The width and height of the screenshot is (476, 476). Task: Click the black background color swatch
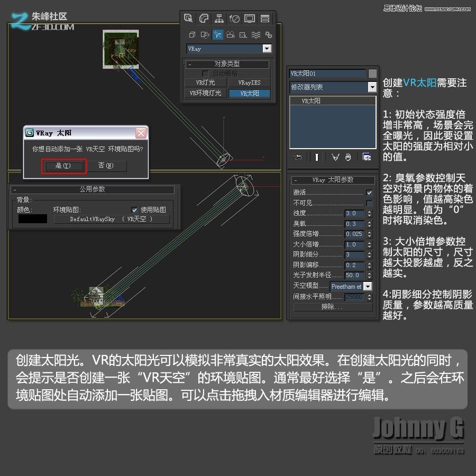33,218
